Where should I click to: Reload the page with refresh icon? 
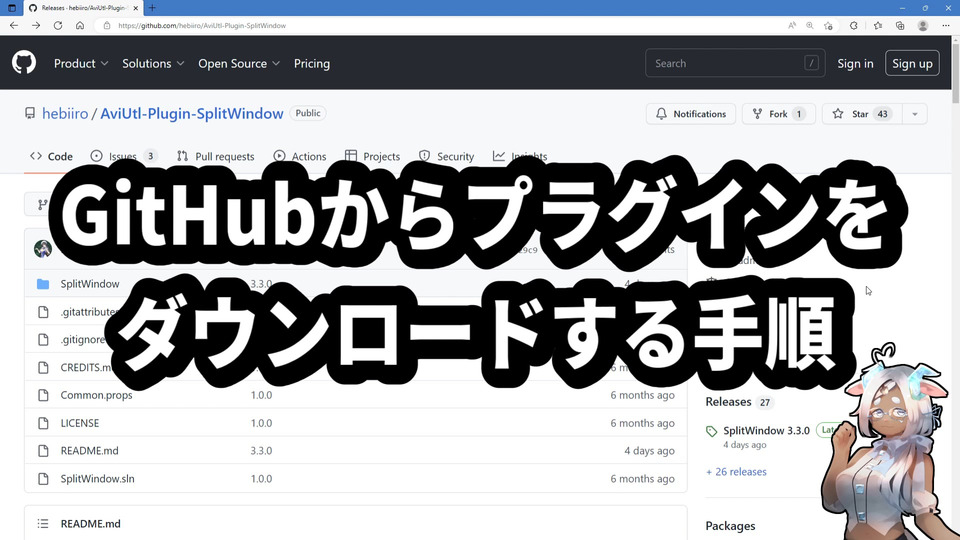pyautogui.click(x=58, y=26)
